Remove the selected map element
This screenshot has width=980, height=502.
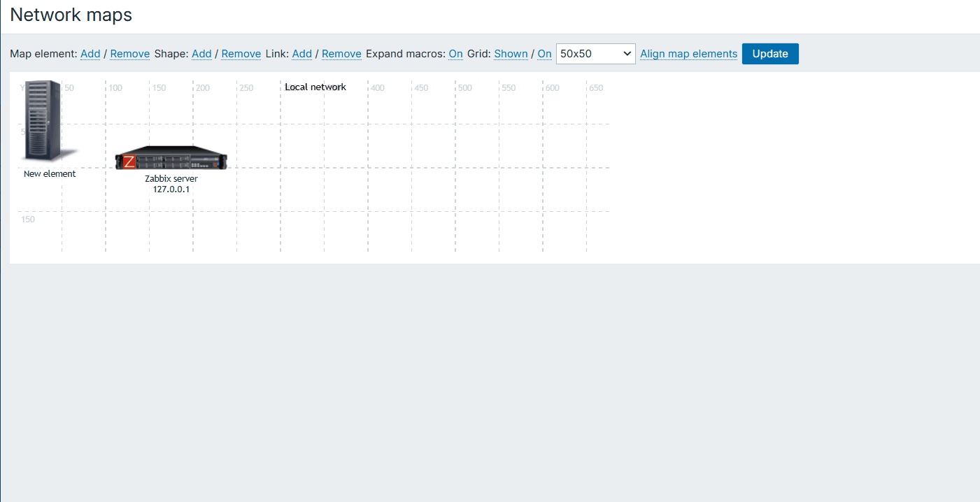coord(129,54)
